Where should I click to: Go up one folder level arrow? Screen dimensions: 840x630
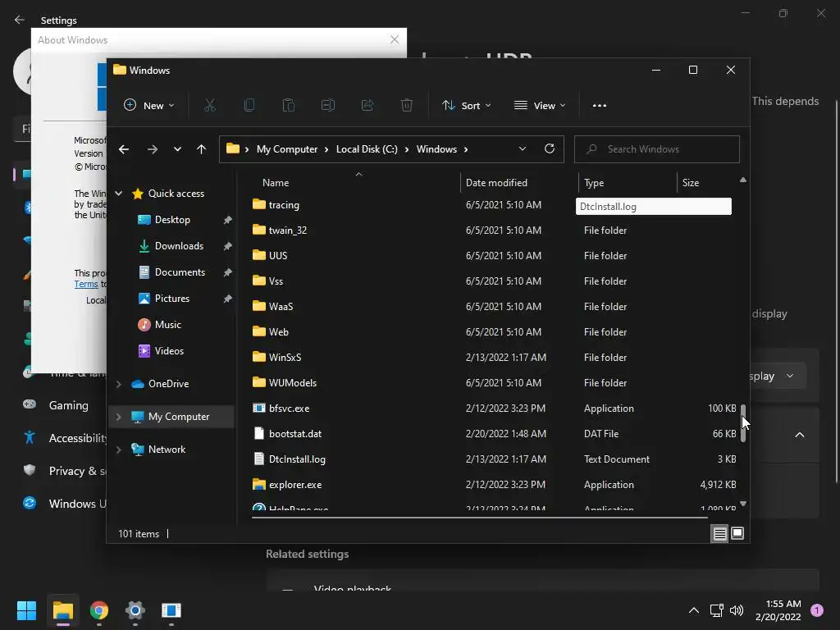coord(201,149)
